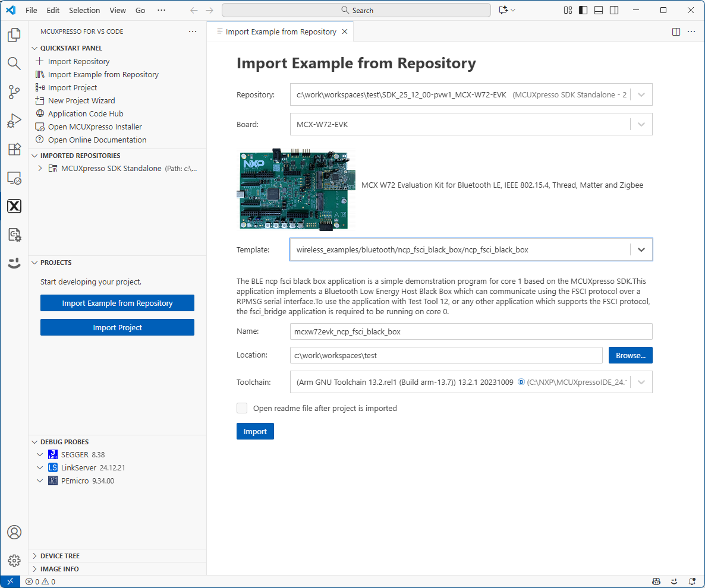Click the GitHub Copilot status bar icon

click(x=656, y=581)
